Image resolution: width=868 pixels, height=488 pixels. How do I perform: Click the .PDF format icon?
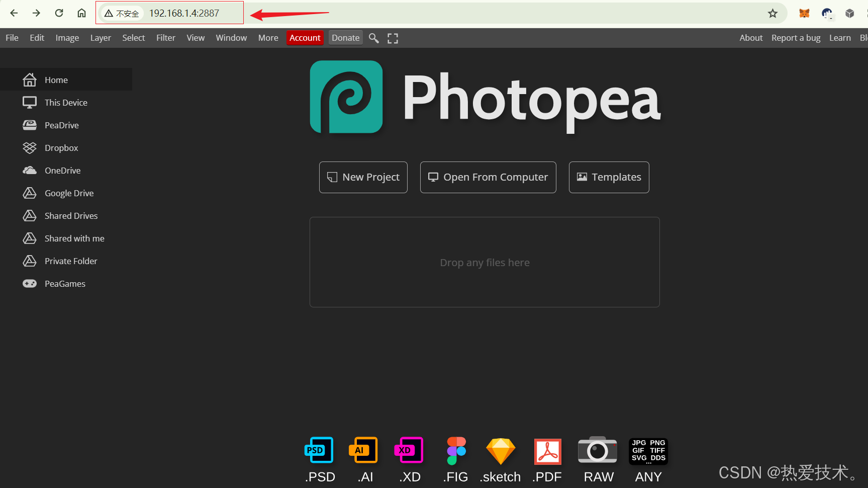tap(547, 451)
